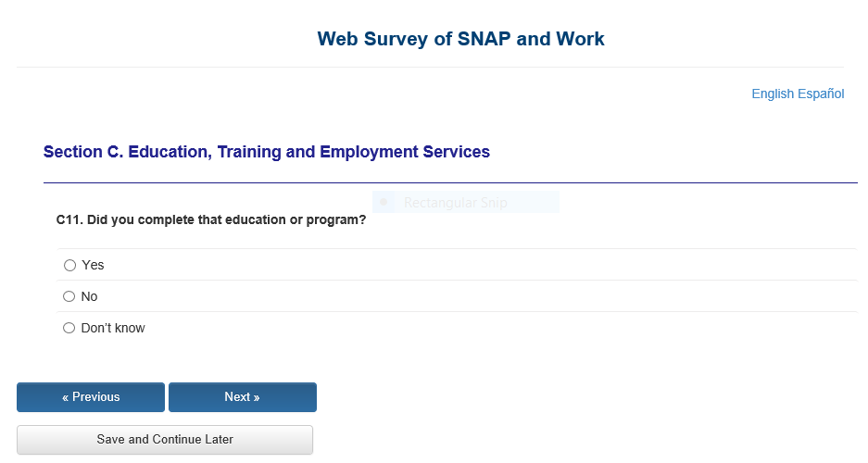Click the "Yes" answer label text
This screenshot has height=463, width=868.
93,265
